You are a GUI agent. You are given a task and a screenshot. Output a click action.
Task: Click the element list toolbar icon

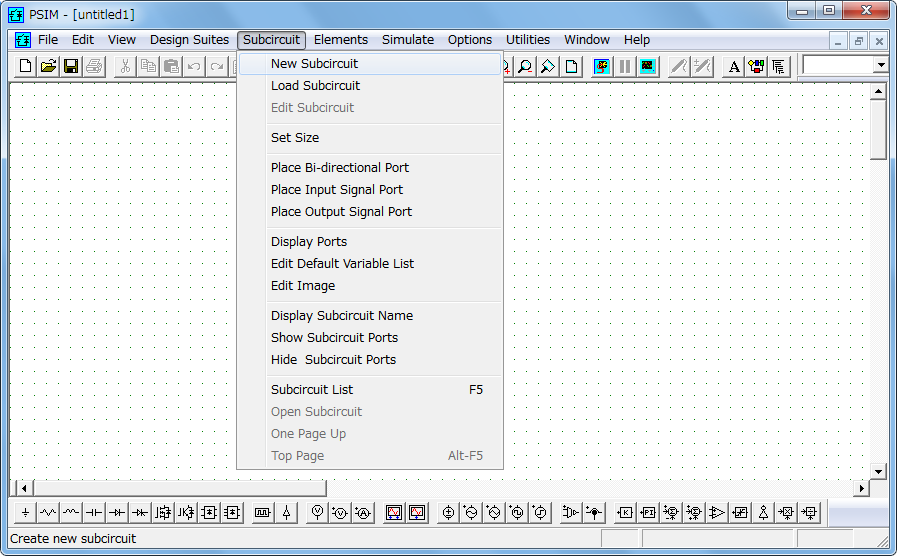778,66
